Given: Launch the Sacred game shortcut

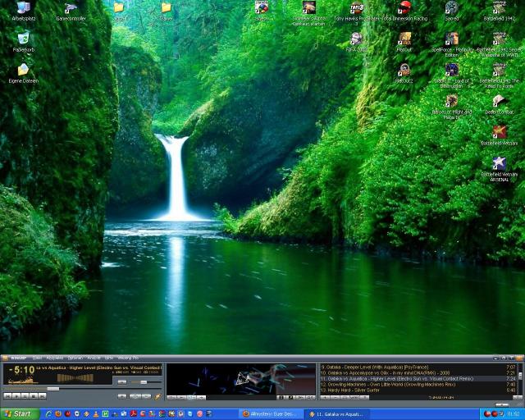Looking at the screenshot, I should (451, 9).
